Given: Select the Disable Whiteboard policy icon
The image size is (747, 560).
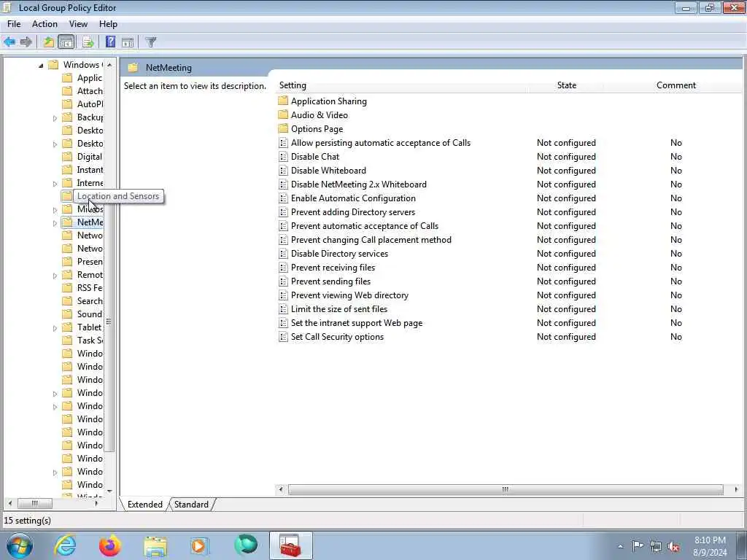Looking at the screenshot, I should pos(283,171).
